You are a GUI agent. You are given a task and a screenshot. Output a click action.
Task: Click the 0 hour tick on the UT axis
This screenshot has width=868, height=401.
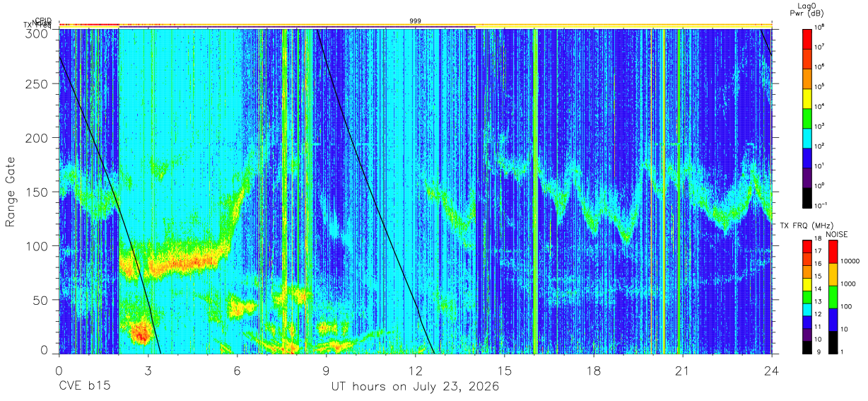coord(59,370)
